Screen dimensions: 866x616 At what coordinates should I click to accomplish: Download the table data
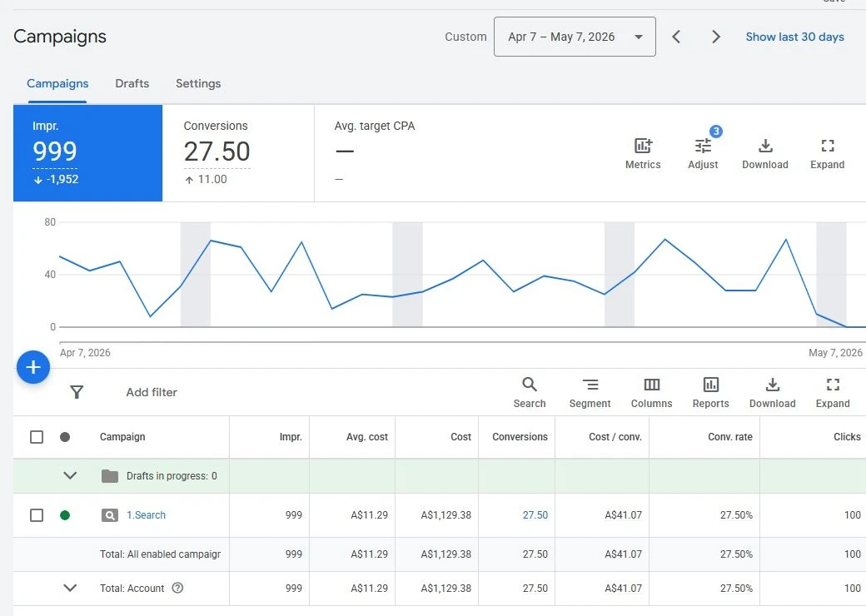(772, 392)
